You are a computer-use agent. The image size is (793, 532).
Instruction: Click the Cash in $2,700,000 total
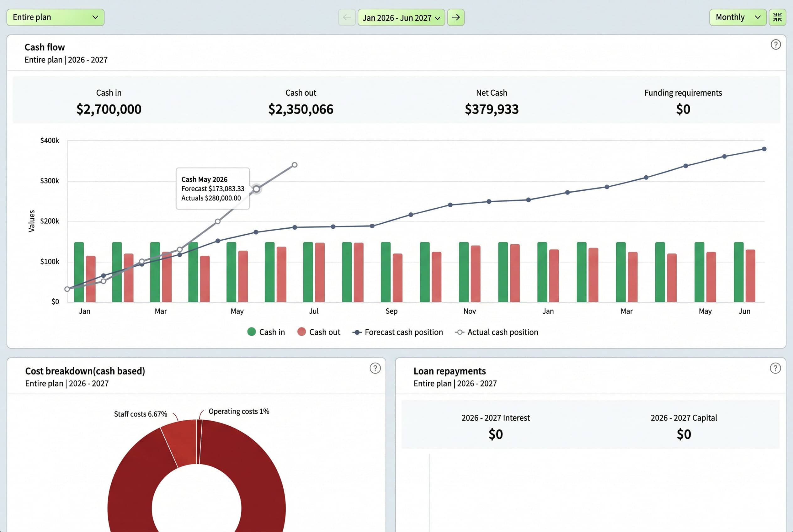point(109,109)
